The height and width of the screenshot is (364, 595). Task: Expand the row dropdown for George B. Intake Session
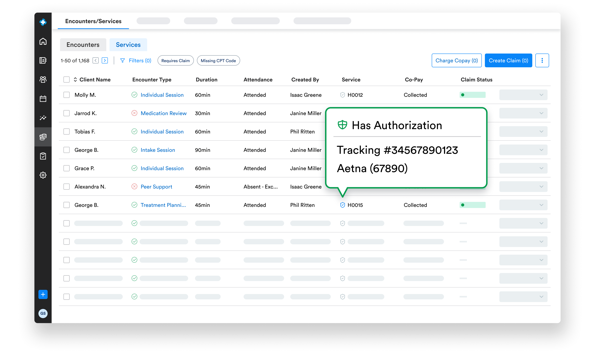(523, 150)
